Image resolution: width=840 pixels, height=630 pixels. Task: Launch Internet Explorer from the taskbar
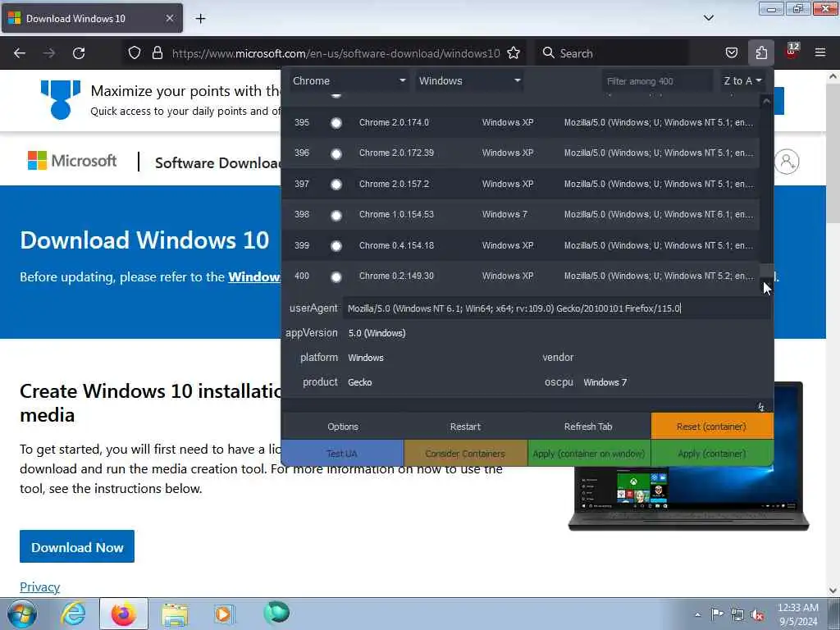click(x=73, y=614)
